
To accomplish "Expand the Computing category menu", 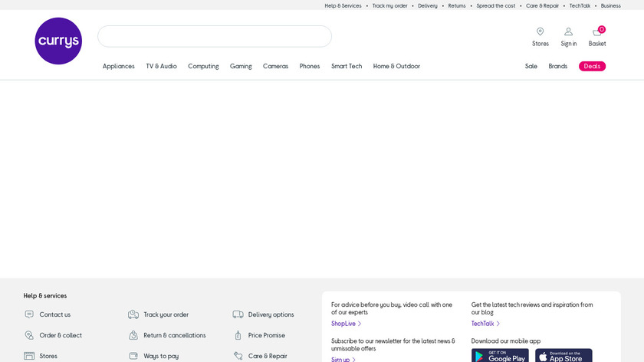I will [203, 67].
